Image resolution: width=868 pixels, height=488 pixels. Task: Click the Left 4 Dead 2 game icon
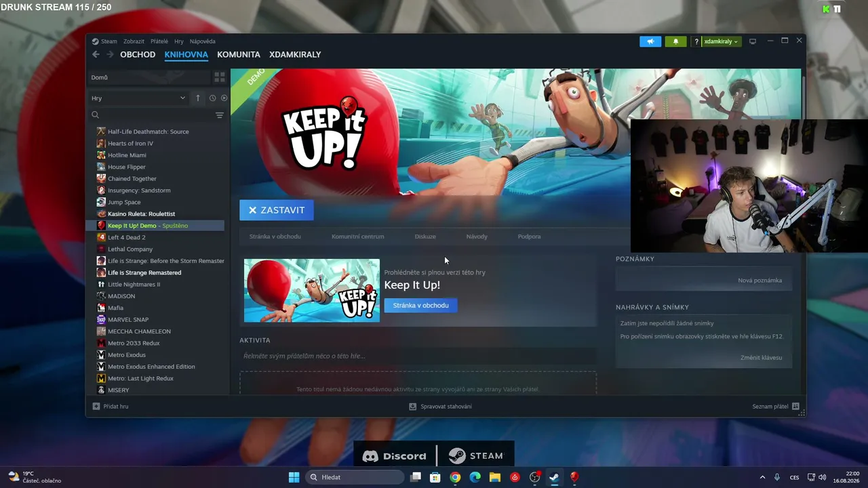pos(101,237)
